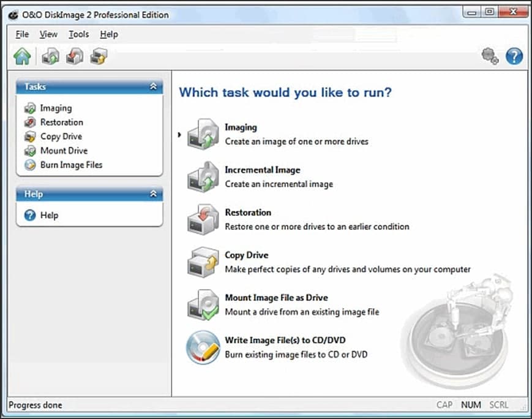Click the CD/DVD burn disc icon
Viewport: 532px width, 419px height.
(x=202, y=345)
